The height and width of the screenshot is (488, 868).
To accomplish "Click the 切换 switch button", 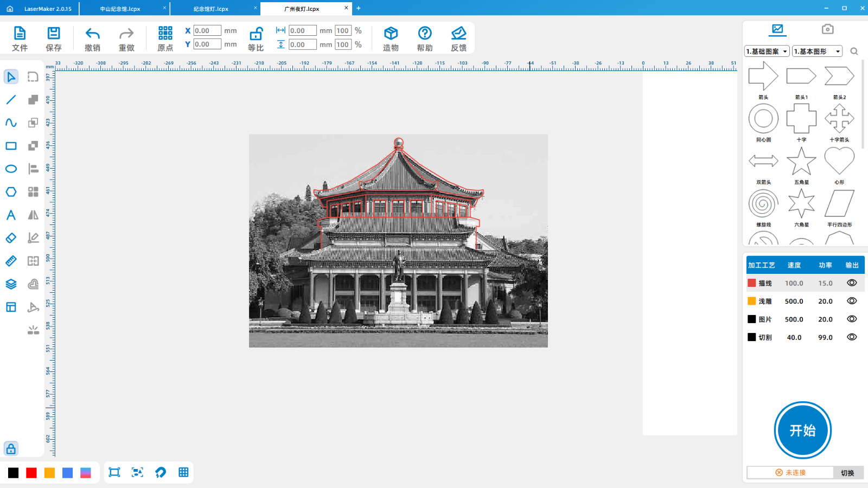I will click(847, 473).
